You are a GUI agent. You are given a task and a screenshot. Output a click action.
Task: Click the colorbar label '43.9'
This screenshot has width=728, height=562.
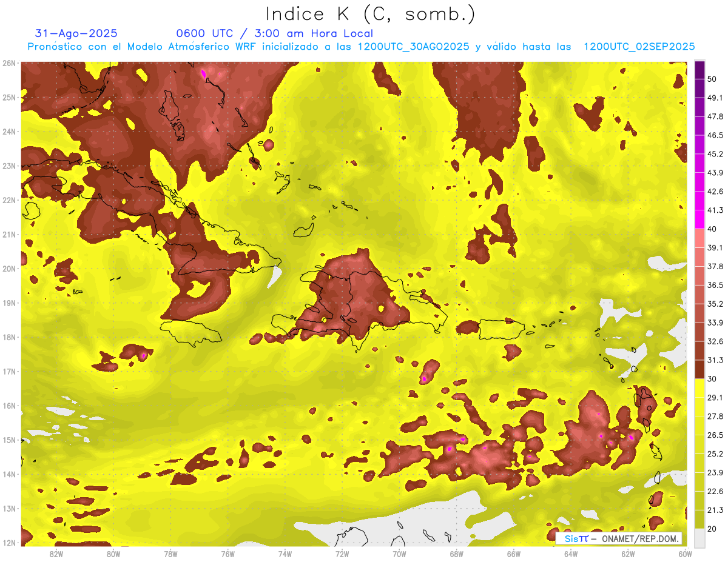click(x=715, y=173)
